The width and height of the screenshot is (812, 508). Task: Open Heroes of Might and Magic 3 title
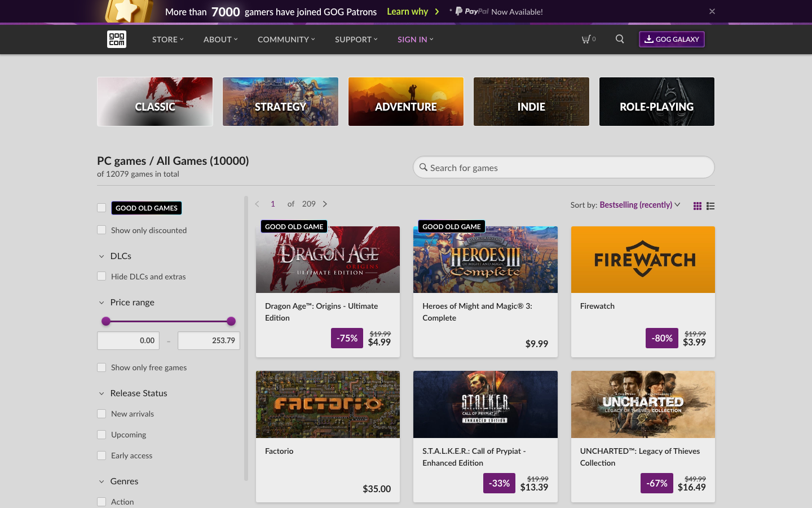pyautogui.click(x=477, y=312)
